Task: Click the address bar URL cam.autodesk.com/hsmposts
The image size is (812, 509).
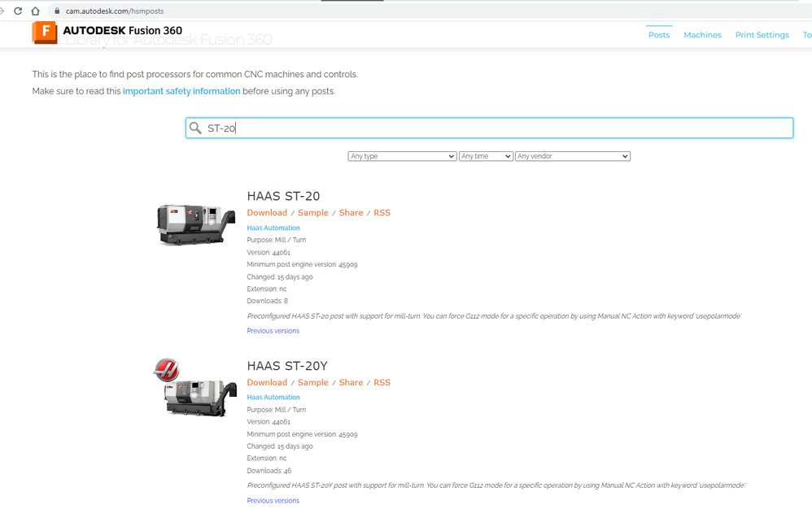Action: pyautogui.click(x=115, y=11)
